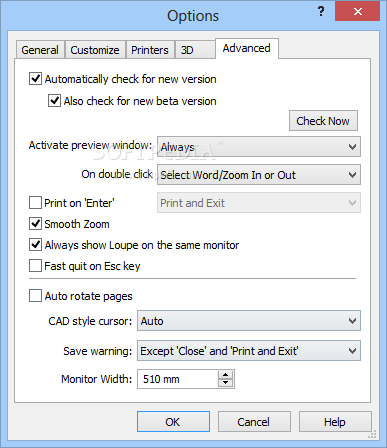Viewport: 387px width, 448px height.
Task: Click the Monitor Width input field
Action: [178, 379]
